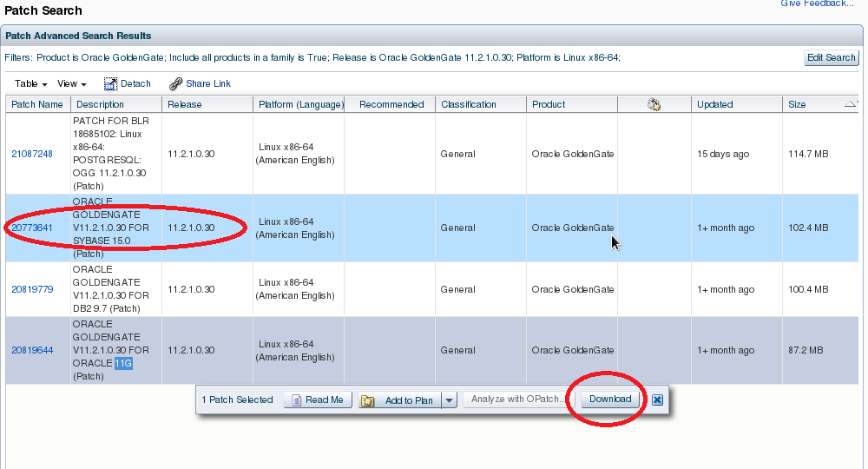Open patch 20819644 link
This screenshot has height=469, width=868.
point(32,350)
